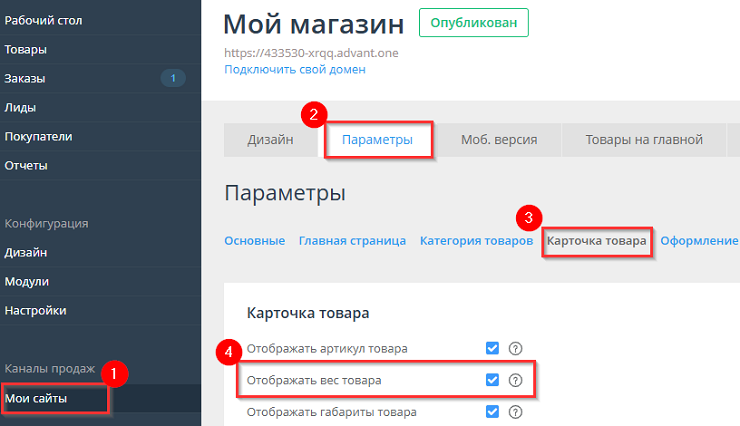The height and width of the screenshot is (426, 740).
Task: Go to 'Главная страница' settings section
Action: click(352, 241)
